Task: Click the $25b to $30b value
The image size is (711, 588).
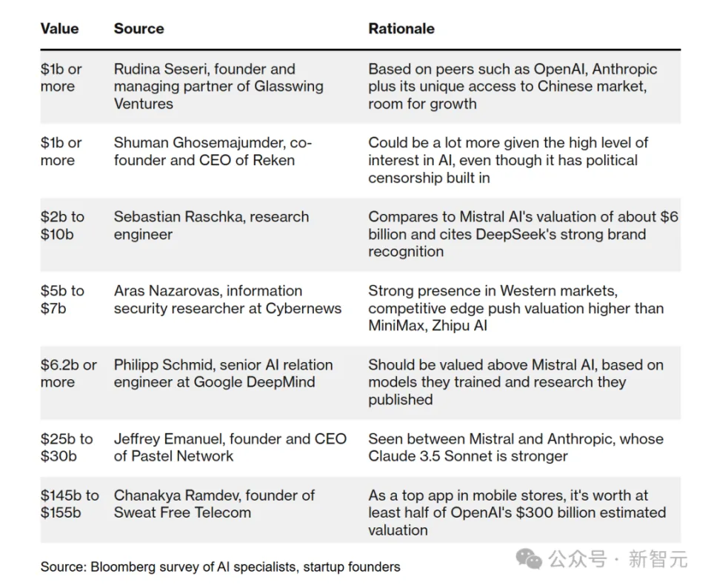Action: 67,447
